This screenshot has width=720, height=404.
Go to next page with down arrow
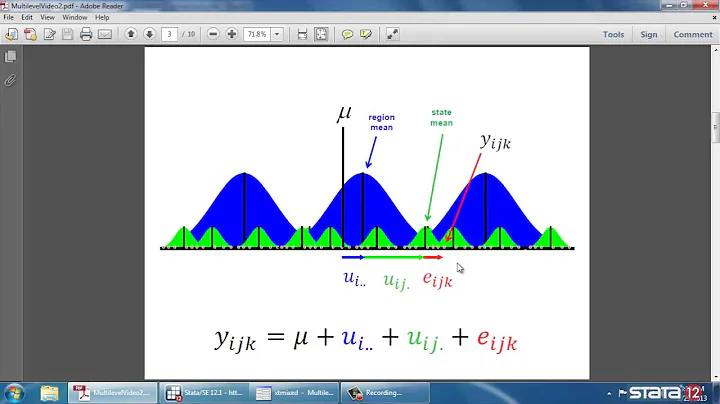(149, 34)
